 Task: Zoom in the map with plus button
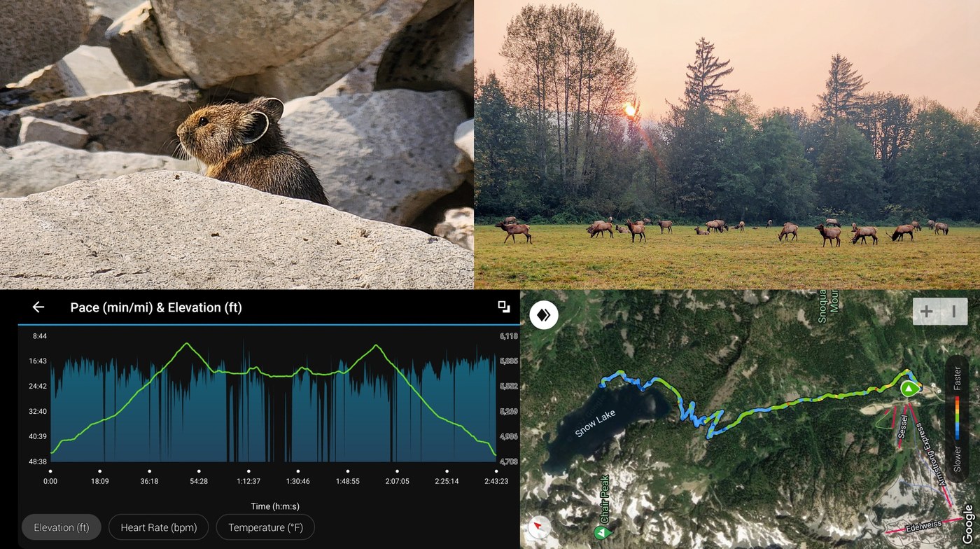[x=926, y=312]
